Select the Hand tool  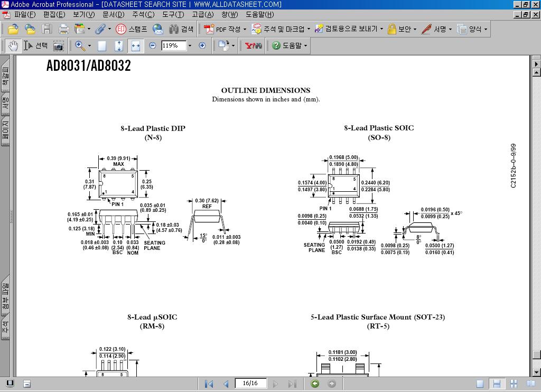[x=13, y=45]
